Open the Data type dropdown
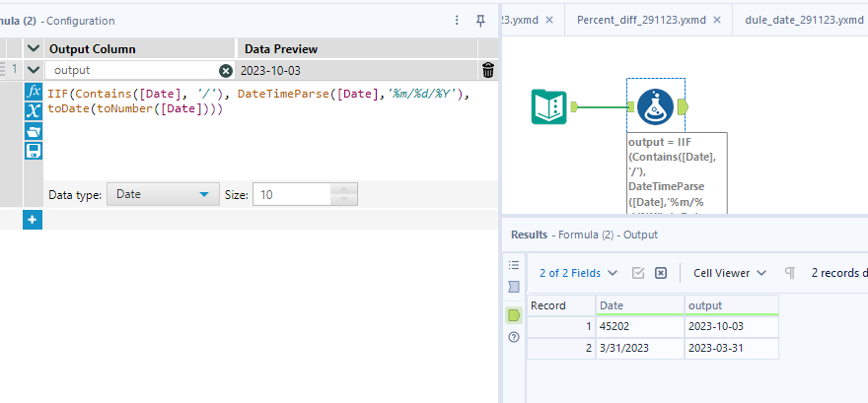The width and height of the screenshot is (868, 403). pos(163,195)
